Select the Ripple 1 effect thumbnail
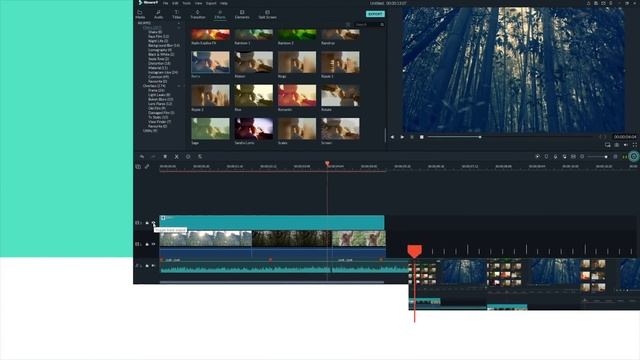Screen dimensions: 640x360 click(x=340, y=62)
